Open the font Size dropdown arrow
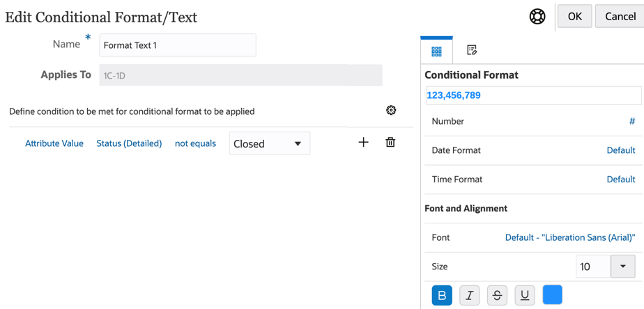 tap(623, 267)
